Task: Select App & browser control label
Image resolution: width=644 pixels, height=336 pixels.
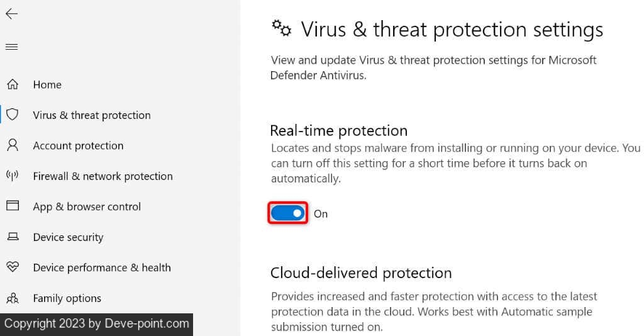Action: tap(87, 206)
